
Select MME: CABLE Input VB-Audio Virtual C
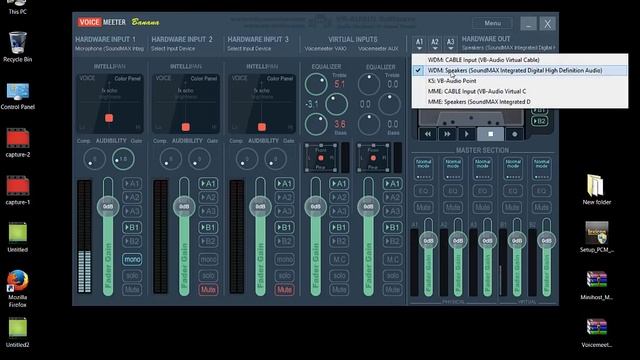tap(520, 91)
